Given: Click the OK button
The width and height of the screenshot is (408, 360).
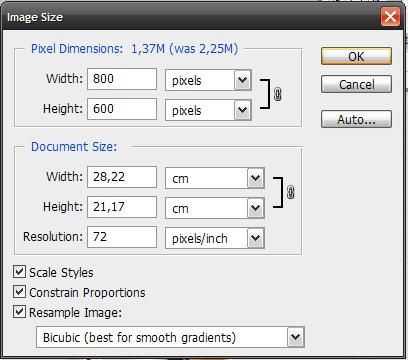Looking at the screenshot, I should pyautogui.click(x=356, y=56).
